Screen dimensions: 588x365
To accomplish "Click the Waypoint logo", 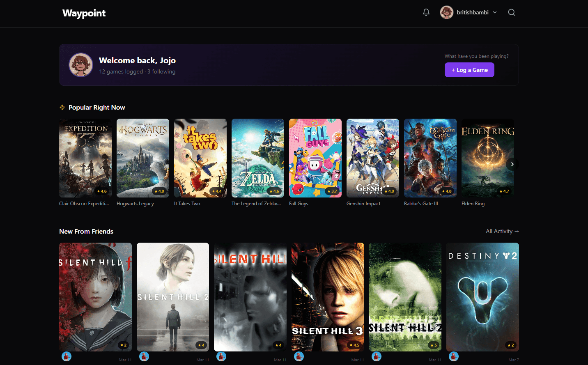I will pyautogui.click(x=83, y=13).
